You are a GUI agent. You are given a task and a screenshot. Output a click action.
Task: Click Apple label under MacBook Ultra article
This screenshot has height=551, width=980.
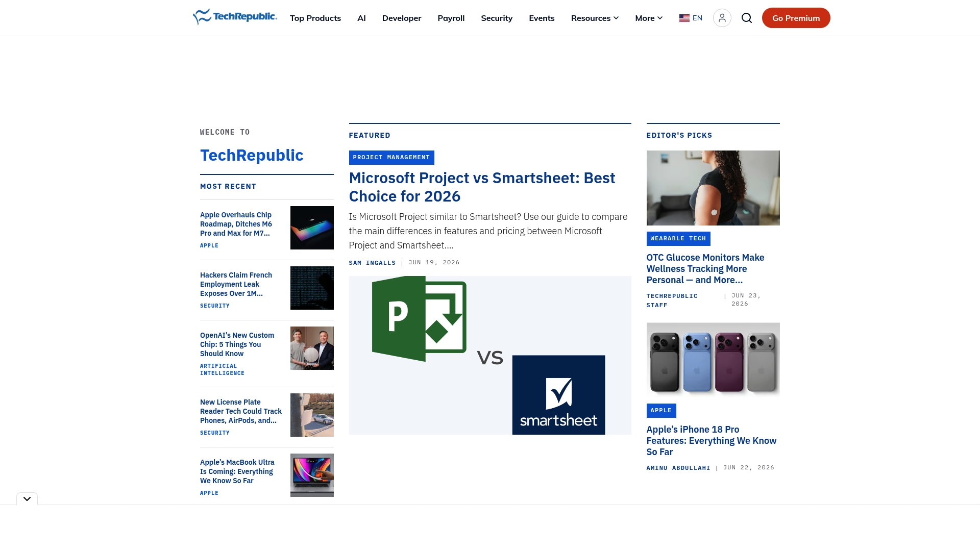pos(209,493)
